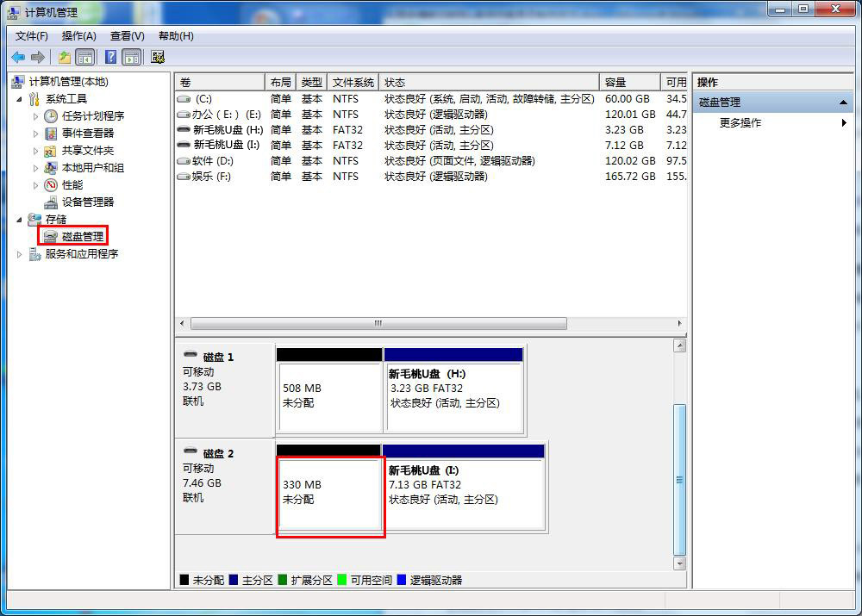Collapse the 磁盘管理 actions section arrow

coord(843,103)
